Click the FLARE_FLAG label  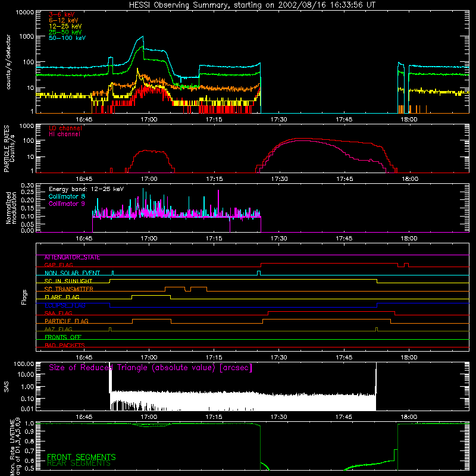tap(62, 297)
